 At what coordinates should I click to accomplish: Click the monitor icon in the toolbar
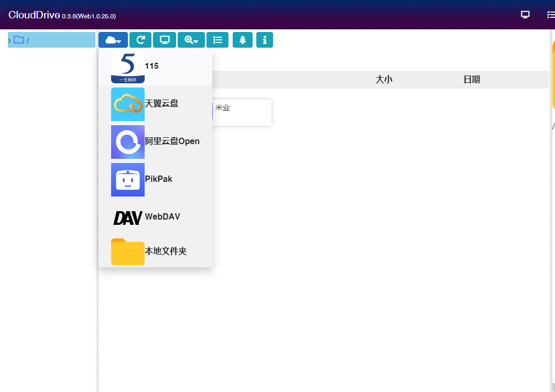point(165,40)
